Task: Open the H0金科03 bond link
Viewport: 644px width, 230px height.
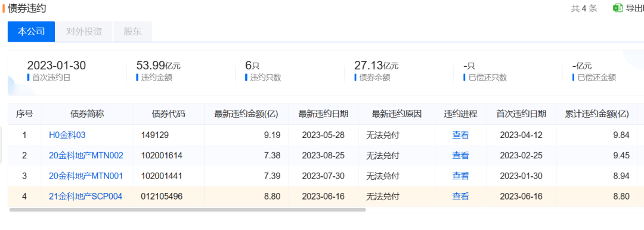Action: click(67, 135)
